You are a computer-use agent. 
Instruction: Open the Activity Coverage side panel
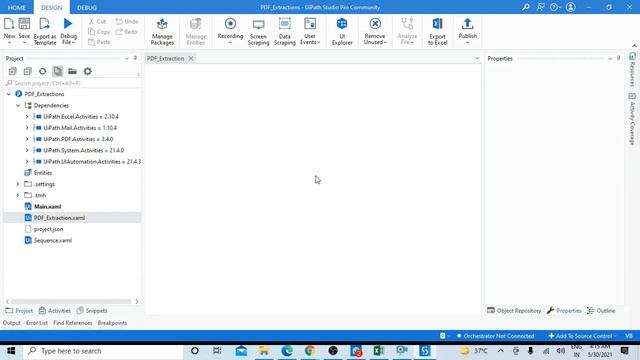[x=632, y=119]
